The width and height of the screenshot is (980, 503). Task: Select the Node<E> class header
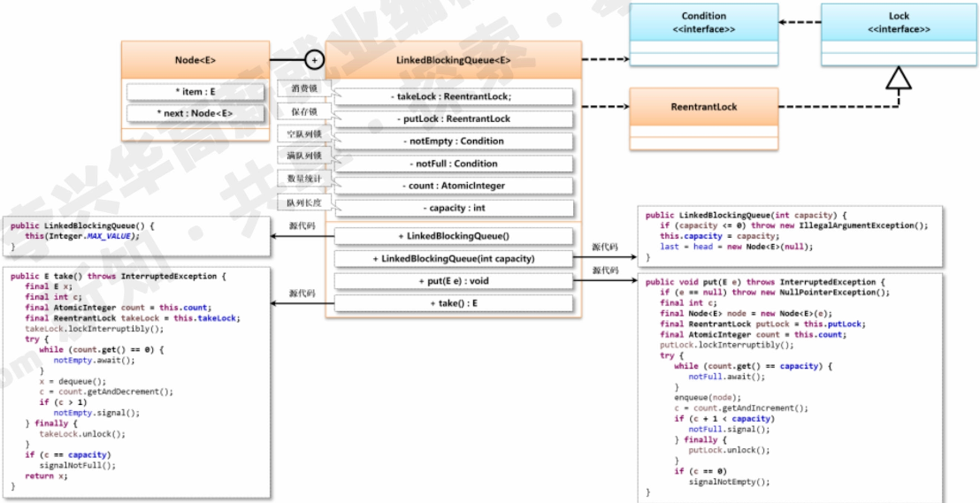tap(195, 60)
